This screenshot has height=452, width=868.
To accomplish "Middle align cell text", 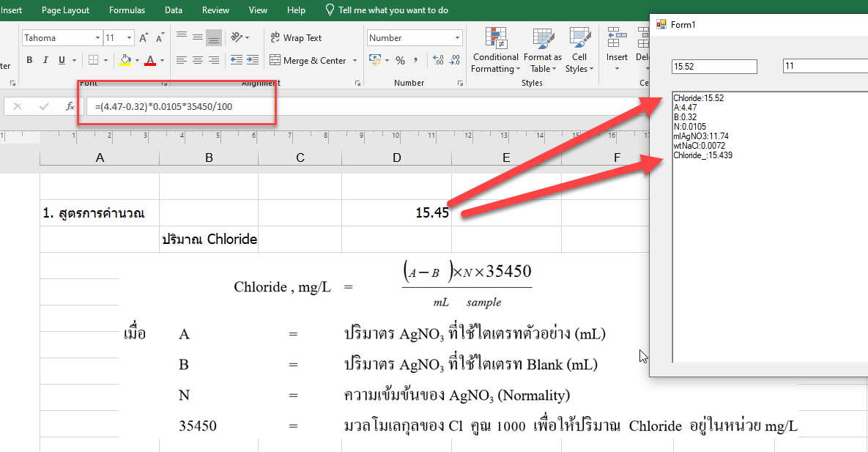I will coord(198,37).
